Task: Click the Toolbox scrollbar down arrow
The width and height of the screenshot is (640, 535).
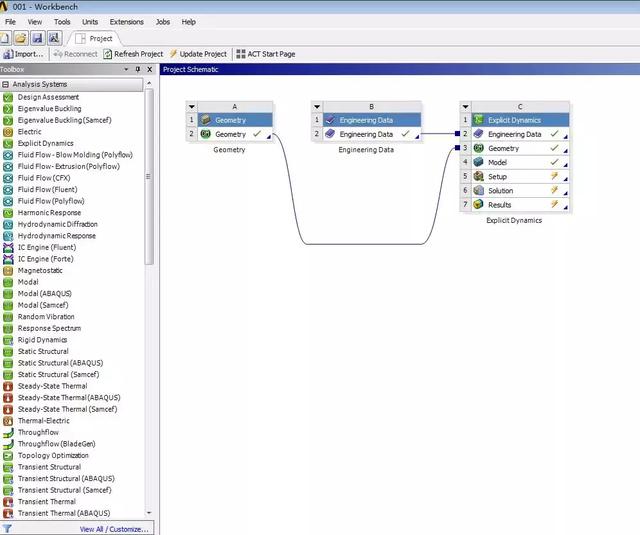Action: pos(149,513)
